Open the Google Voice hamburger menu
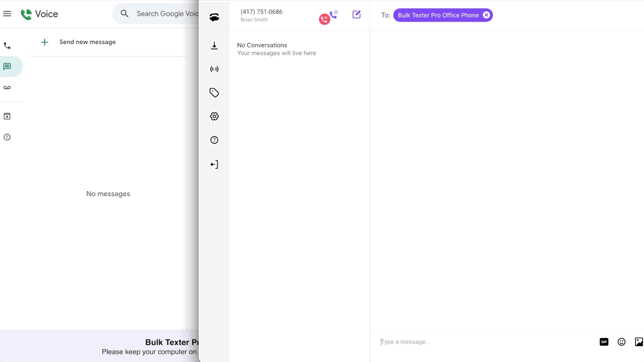Viewport: 644px width, 362px height. 7,13
